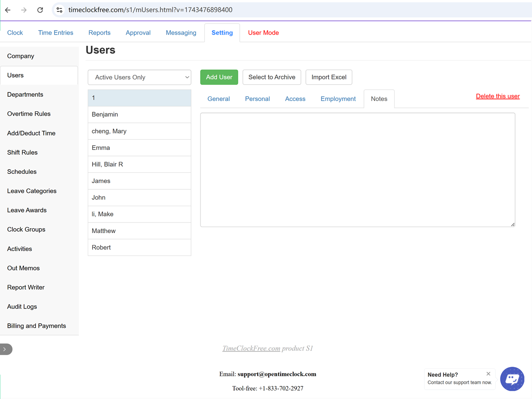
Task: Select user John in the list
Action: click(140, 198)
